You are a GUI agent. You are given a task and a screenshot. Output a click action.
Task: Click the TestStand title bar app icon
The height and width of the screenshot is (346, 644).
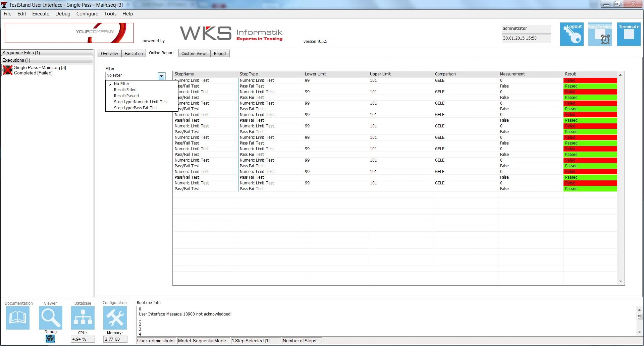4,5
